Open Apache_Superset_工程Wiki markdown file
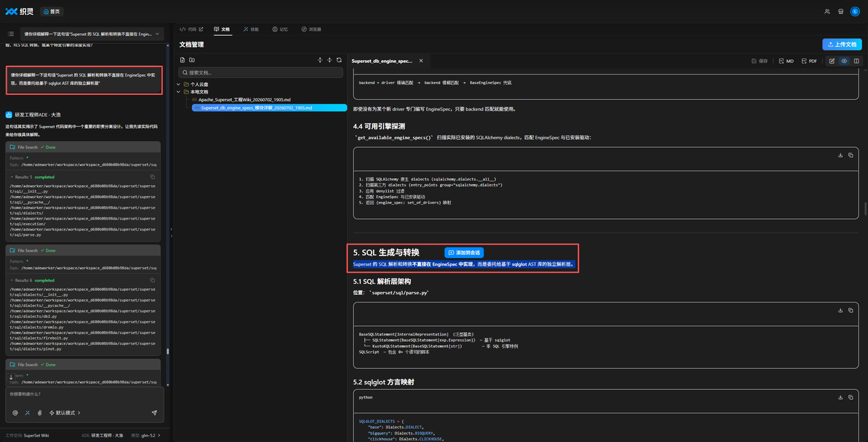This screenshot has height=442, width=868. [244, 100]
